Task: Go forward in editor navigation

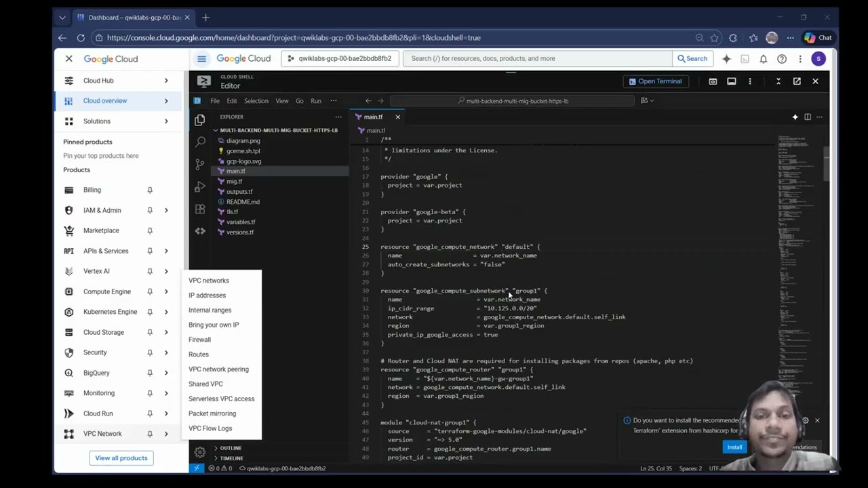Action: tap(380, 101)
